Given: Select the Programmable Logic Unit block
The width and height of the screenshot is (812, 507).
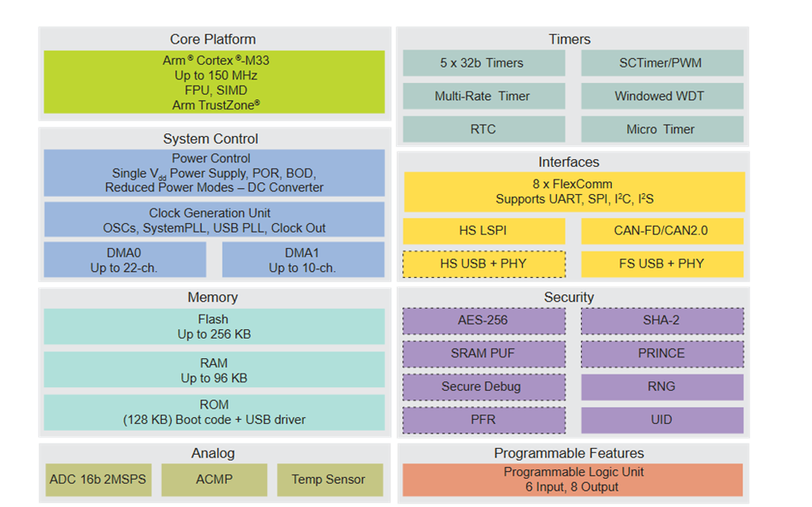Looking at the screenshot, I should pyautogui.click(x=573, y=480).
